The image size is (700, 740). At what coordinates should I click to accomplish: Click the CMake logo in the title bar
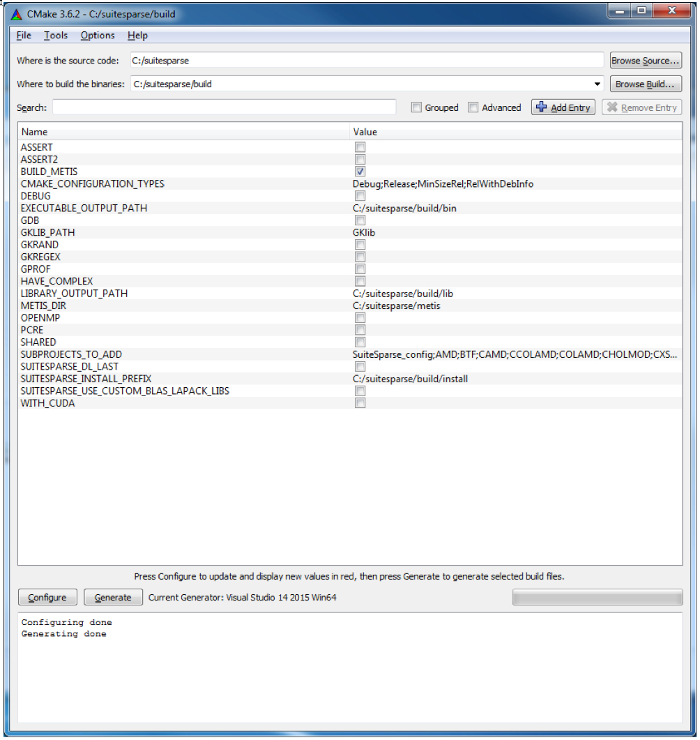pos(17,14)
